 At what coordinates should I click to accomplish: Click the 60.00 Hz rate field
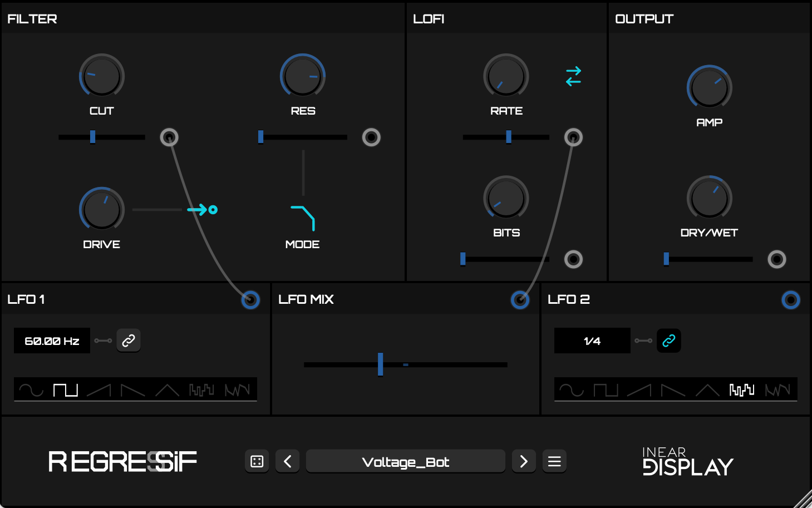pyautogui.click(x=52, y=341)
